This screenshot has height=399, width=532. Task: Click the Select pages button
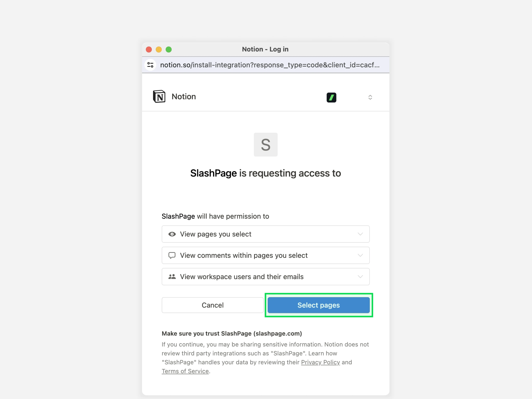pos(318,305)
